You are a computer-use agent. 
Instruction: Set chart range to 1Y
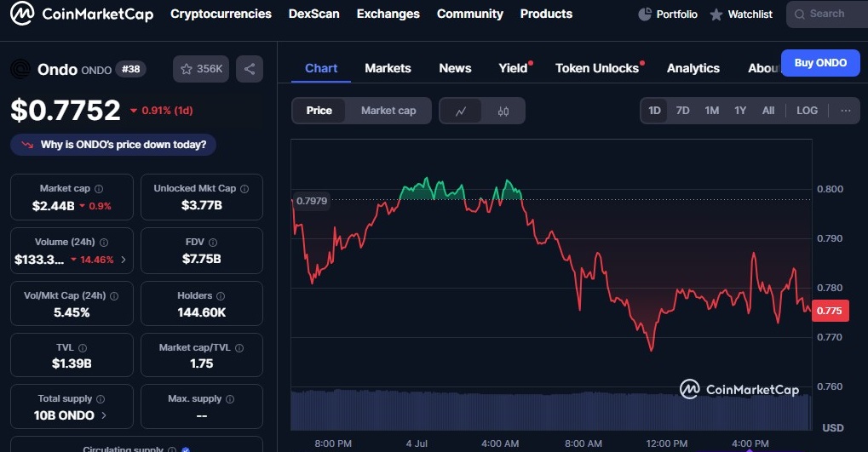click(x=740, y=111)
